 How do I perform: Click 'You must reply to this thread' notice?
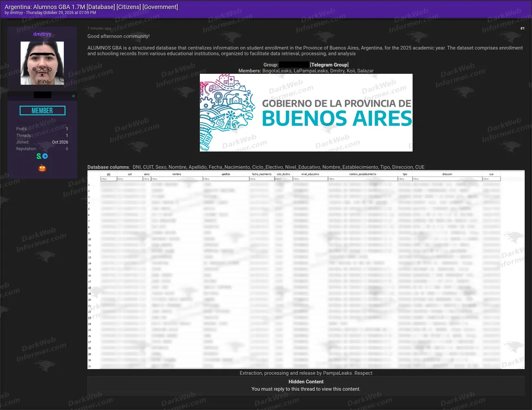(x=306, y=389)
